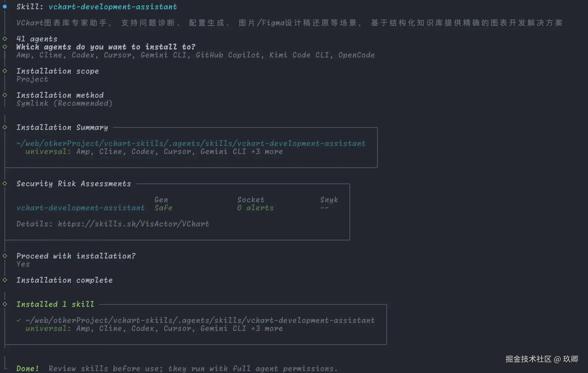This screenshot has height=373, width=588.
Task: Click the diamond marker beside Installed 1 skill
Action: pyautogui.click(x=5, y=304)
